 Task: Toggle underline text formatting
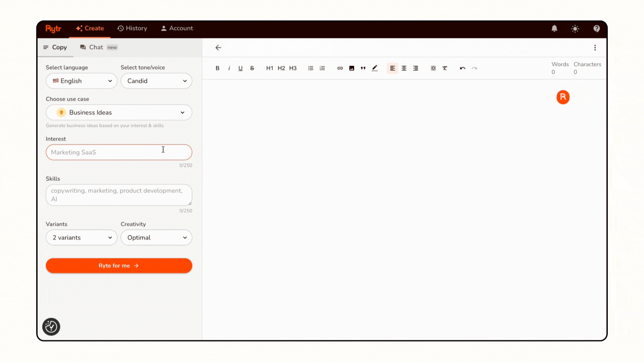pyautogui.click(x=240, y=68)
